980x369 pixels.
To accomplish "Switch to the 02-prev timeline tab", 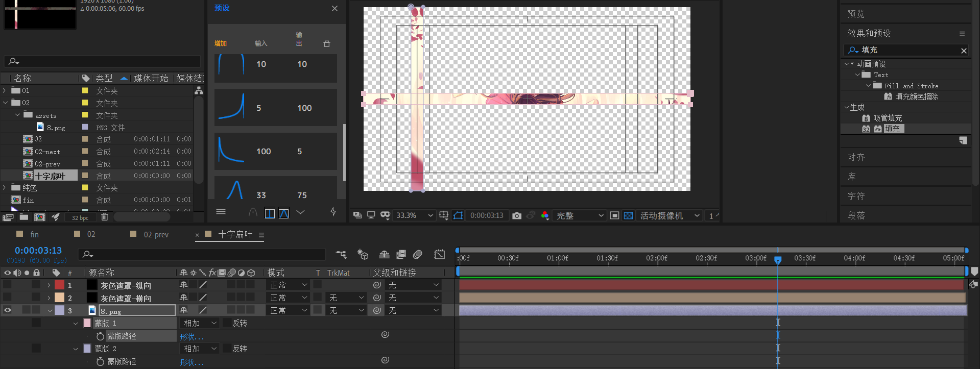I will pyautogui.click(x=156, y=235).
